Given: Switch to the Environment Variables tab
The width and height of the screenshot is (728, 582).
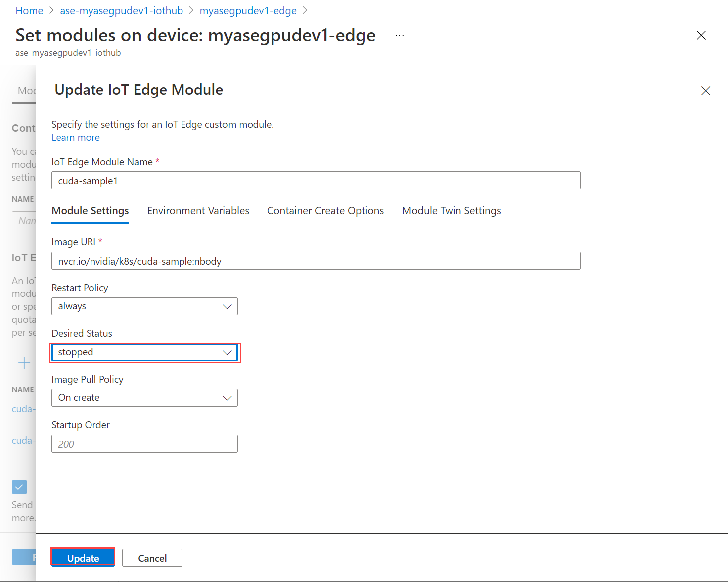Looking at the screenshot, I should point(198,210).
